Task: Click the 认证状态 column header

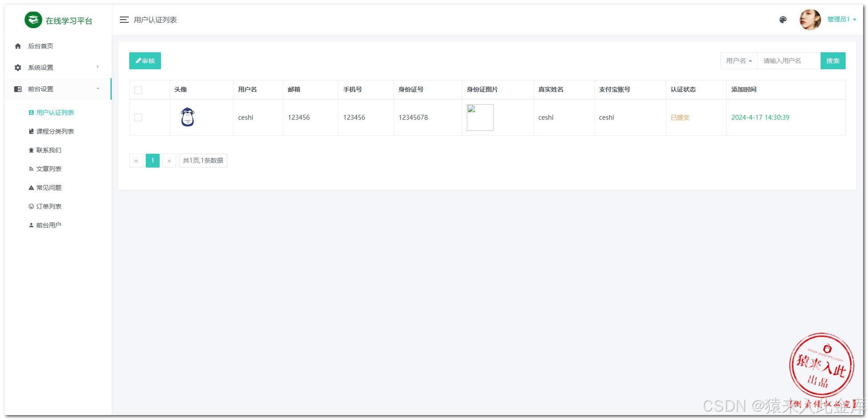Action: (683, 89)
